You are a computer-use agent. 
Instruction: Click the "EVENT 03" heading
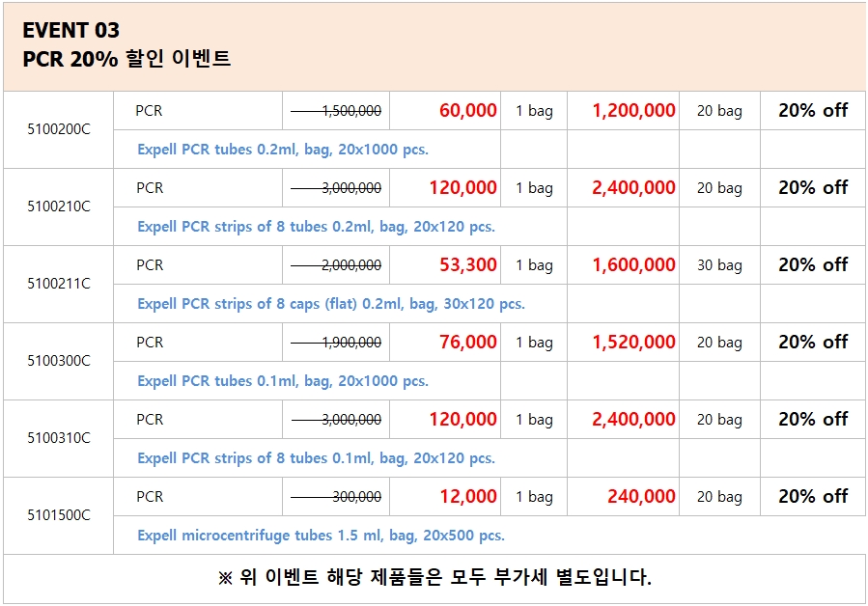click(70, 30)
